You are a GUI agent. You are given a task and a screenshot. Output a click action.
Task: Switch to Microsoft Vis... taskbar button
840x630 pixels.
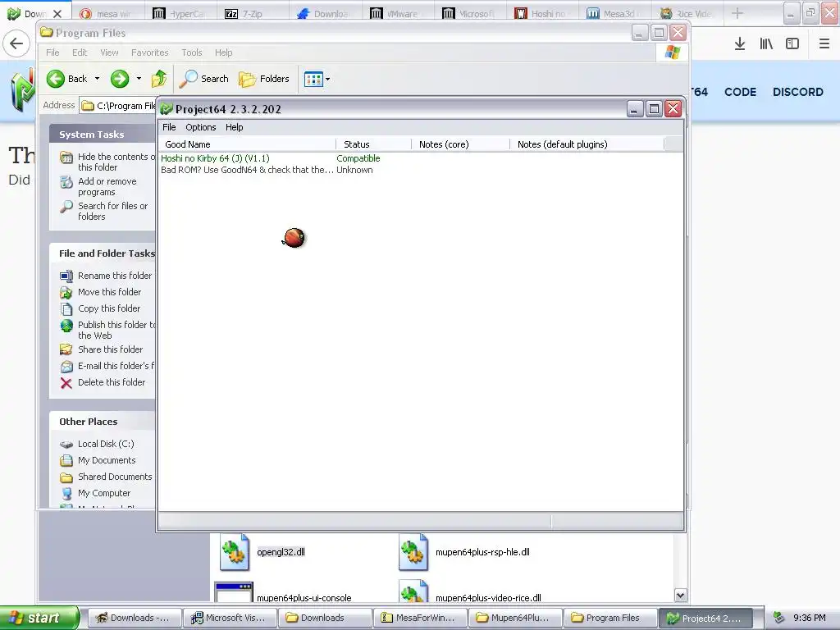pyautogui.click(x=230, y=618)
